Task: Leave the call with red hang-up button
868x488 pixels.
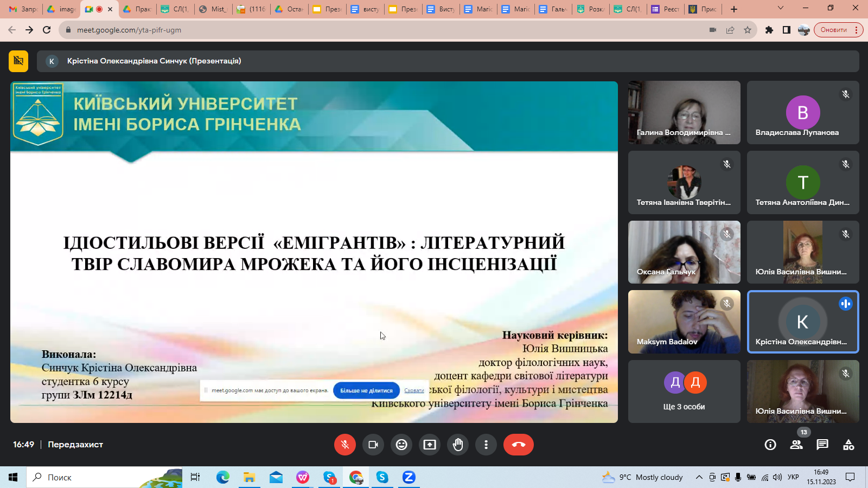Action: click(518, 445)
